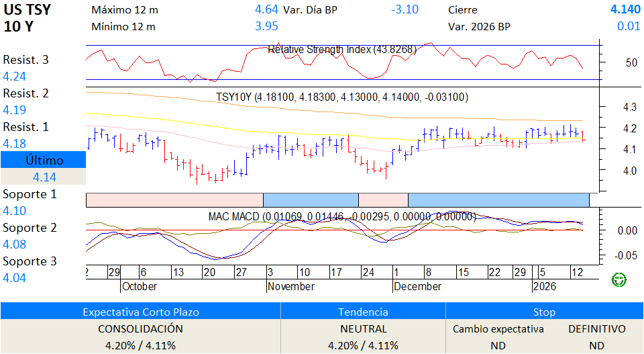Click the green smiley face icon
Viewport: 644px width, 354px height.
tap(619, 279)
